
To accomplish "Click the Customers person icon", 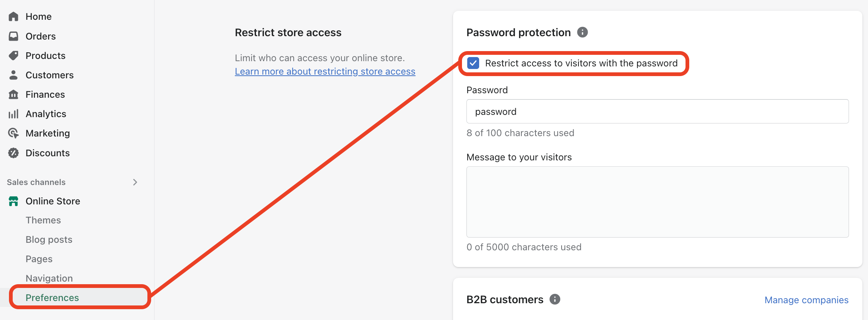I will [13, 75].
